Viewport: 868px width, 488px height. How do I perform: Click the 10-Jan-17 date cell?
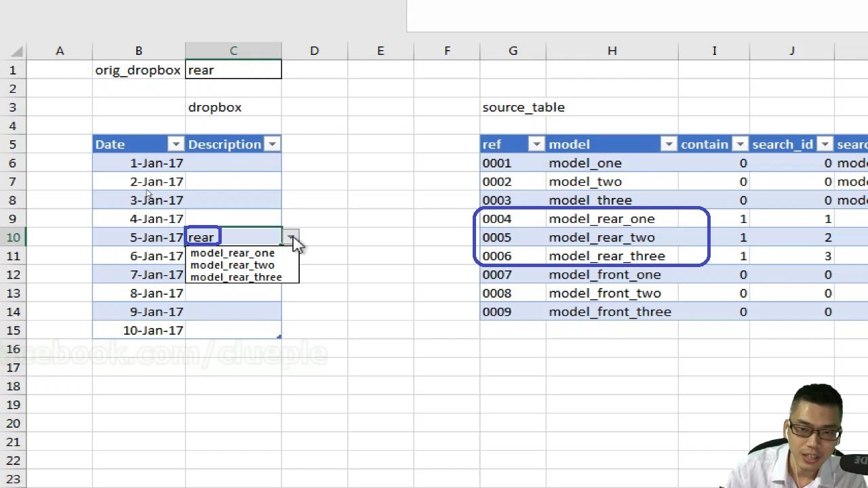tap(138, 330)
